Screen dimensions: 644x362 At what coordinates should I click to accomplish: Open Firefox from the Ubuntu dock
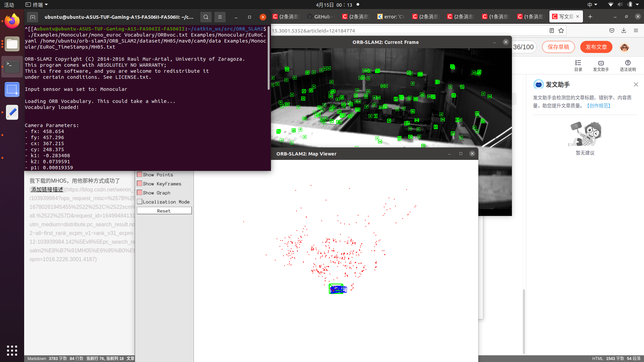(12, 21)
